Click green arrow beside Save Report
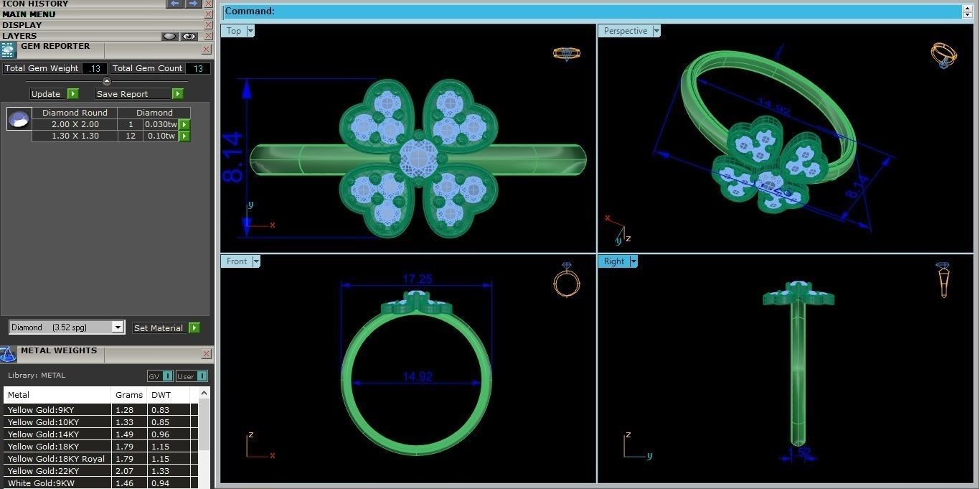 coord(177,94)
